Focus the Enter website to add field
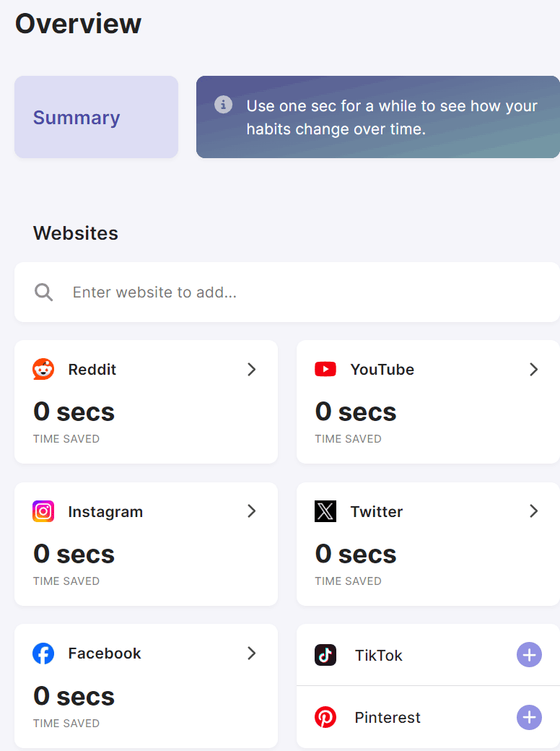Screen dimensions: 560x751 point(303,292)
